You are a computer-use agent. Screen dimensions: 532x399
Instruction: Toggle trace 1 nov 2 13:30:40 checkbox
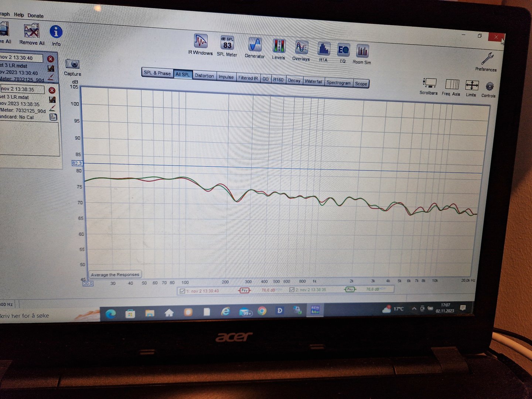click(182, 291)
